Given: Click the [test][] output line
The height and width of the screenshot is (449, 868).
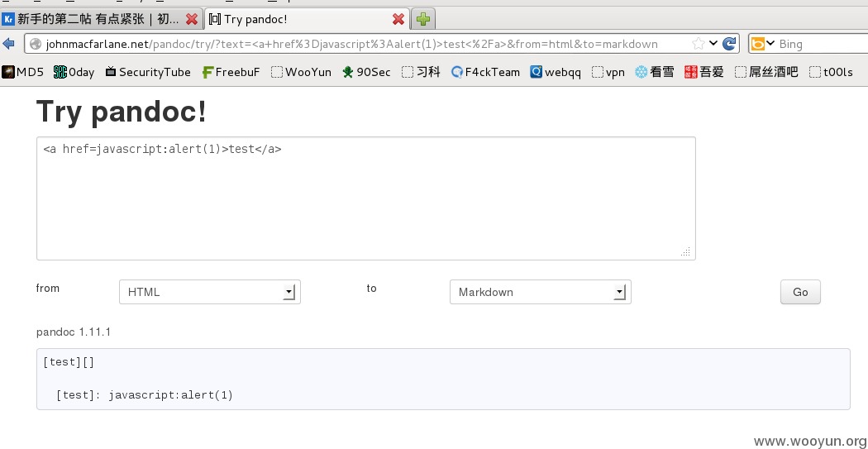Looking at the screenshot, I should [69, 362].
